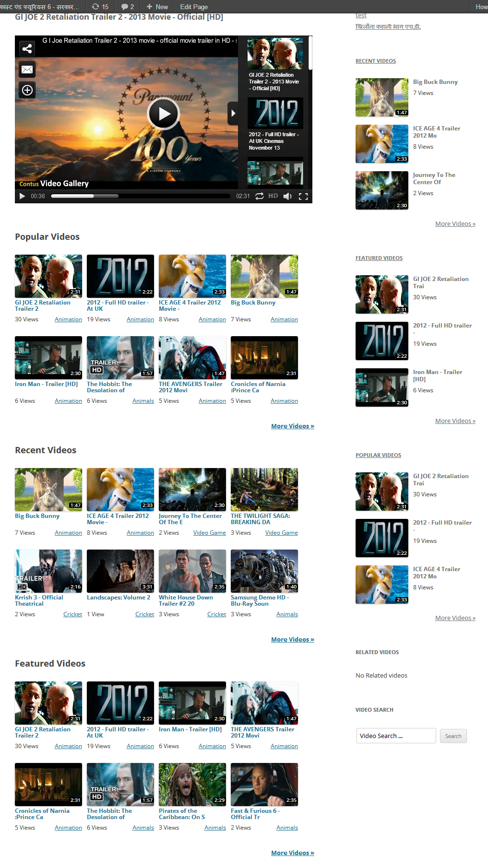Click Cronicles of Narnia title in Popular Videos
Screen dimensions: 488x868
258,387
